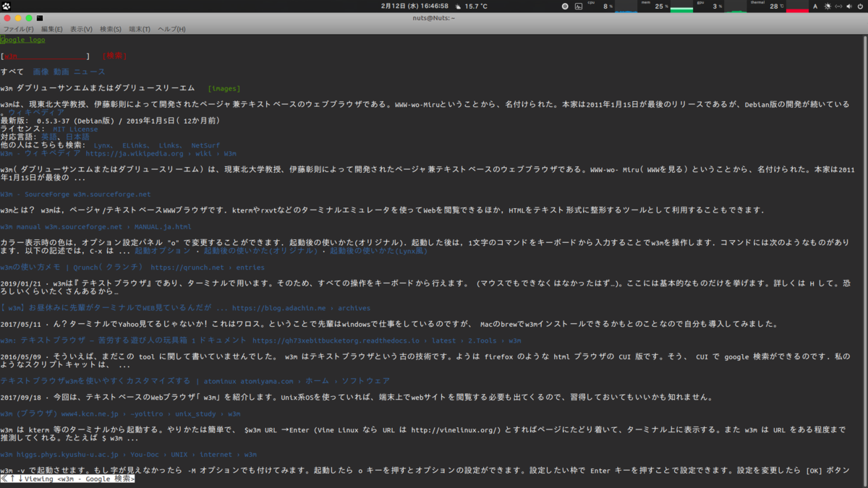Switch to the 画像 results tab
Viewport: 868px width, 488px height.
pos(41,72)
